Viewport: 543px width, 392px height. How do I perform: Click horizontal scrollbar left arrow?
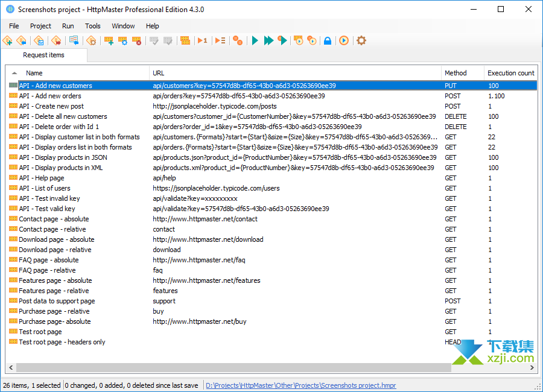(11, 368)
